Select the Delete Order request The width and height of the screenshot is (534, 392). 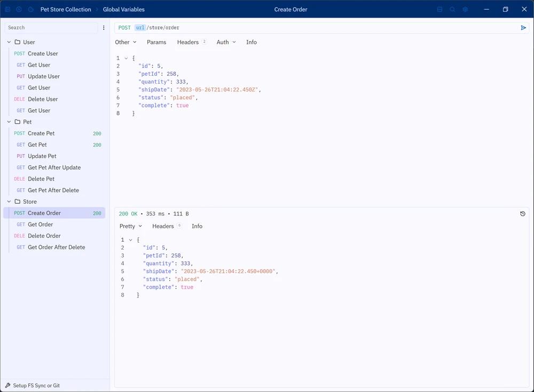54,236
